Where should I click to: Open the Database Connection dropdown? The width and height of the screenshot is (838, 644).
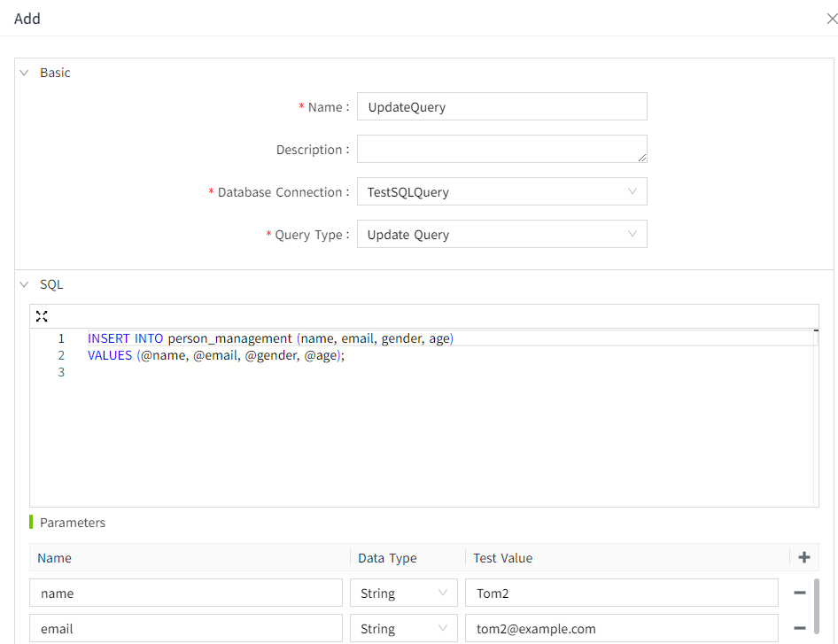pos(501,191)
